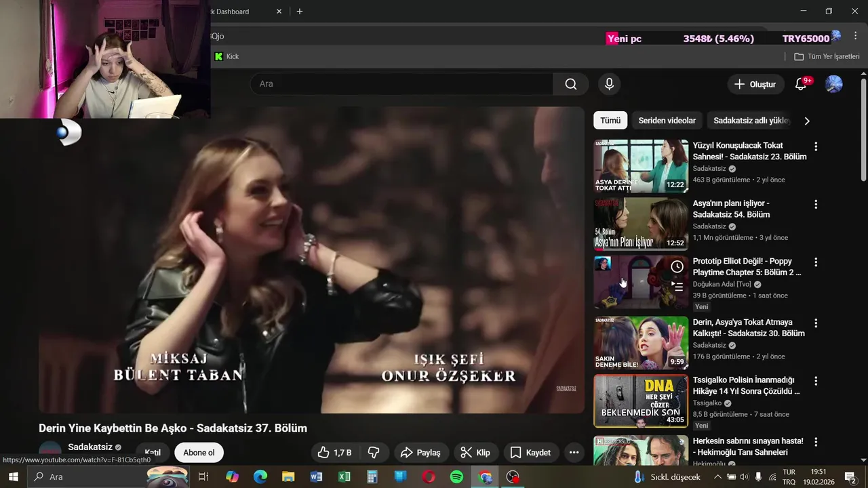Screen dimensions: 868x488
Task: Click the Oluştur create button
Action: (x=755, y=84)
